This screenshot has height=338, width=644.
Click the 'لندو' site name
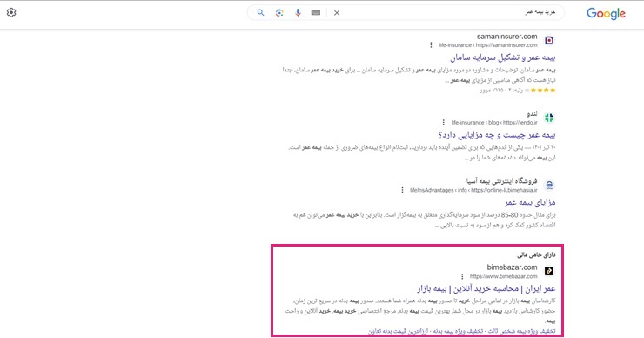click(532, 114)
